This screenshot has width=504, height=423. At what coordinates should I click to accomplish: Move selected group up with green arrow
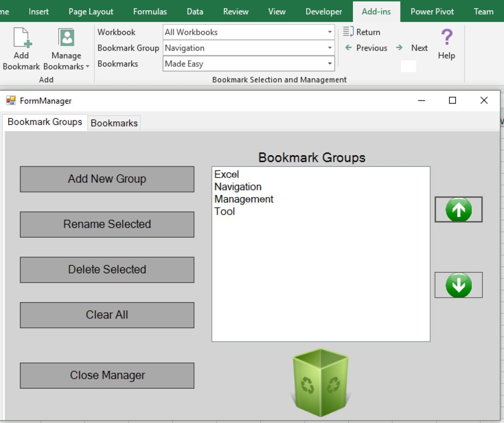(x=458, y=209)
